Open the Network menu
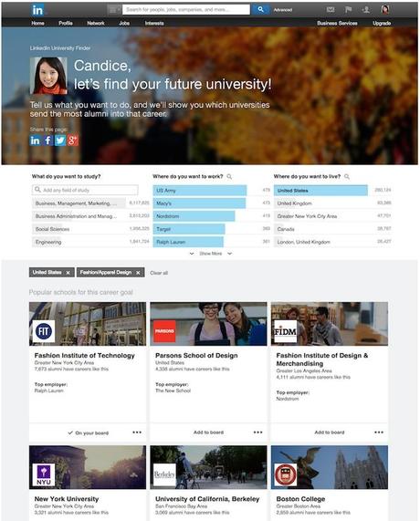 click(x=96, y=23)
